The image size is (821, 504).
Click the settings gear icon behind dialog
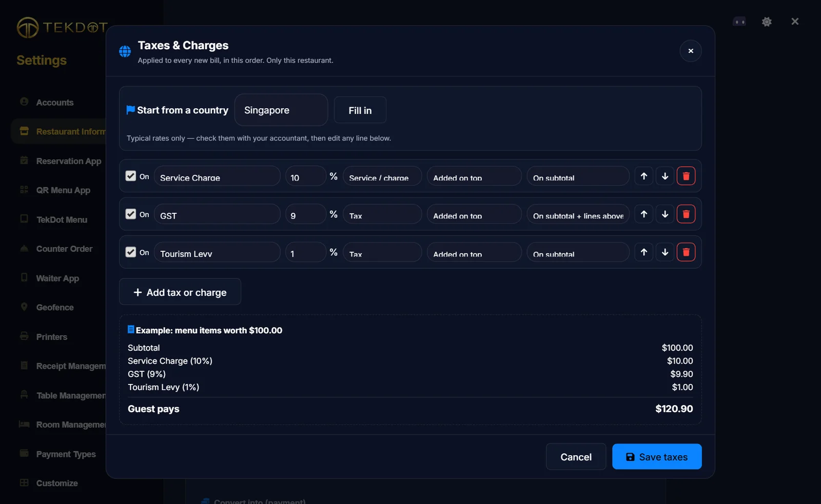767,22
